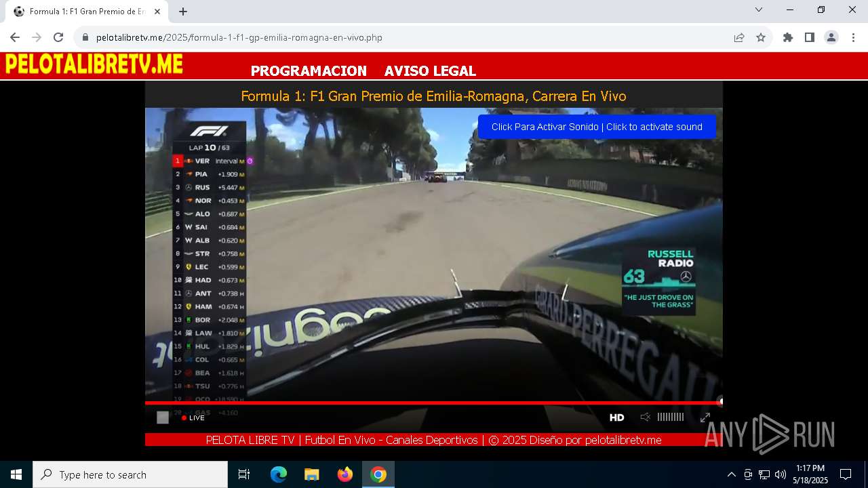The image size is (868, 488).
Task: Unmute the player speaker icon
Action: coord(646,418)
